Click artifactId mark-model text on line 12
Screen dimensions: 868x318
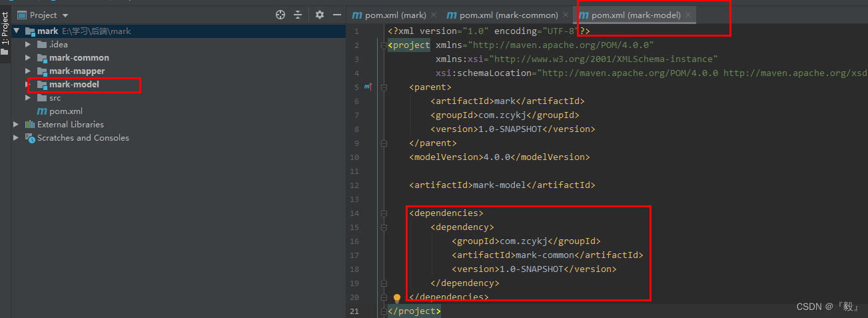(x=502, y=185)
